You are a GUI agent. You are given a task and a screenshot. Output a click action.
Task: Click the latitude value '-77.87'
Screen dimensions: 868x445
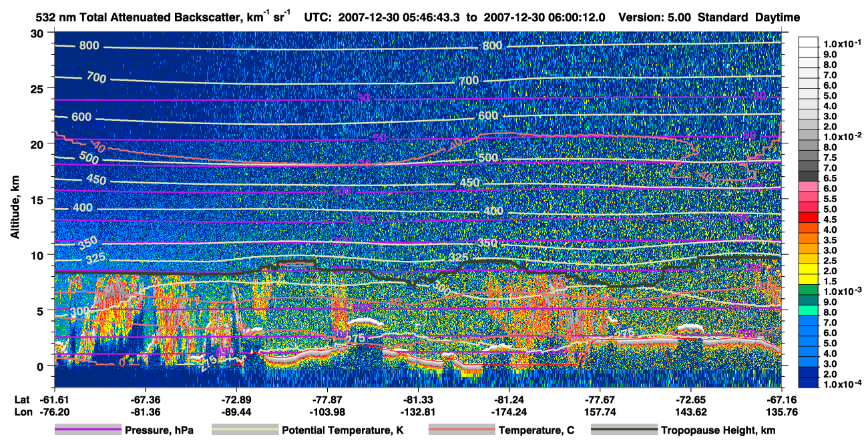point(327,400)
